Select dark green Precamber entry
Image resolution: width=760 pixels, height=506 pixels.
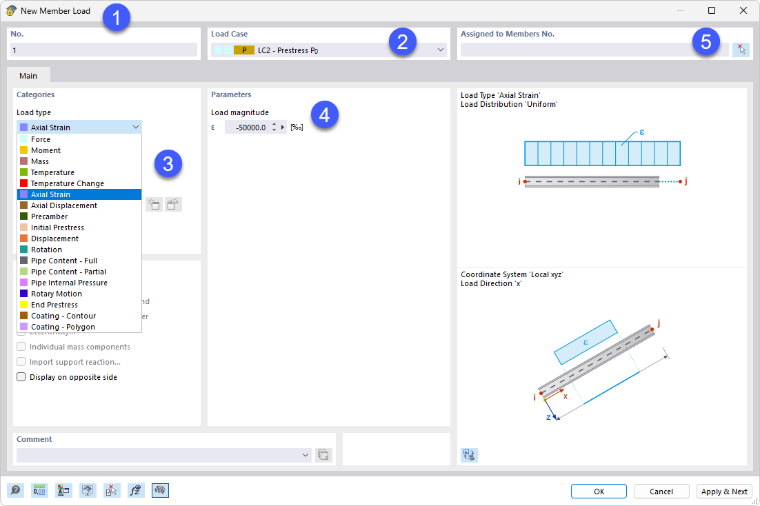[x=79, y=216]
